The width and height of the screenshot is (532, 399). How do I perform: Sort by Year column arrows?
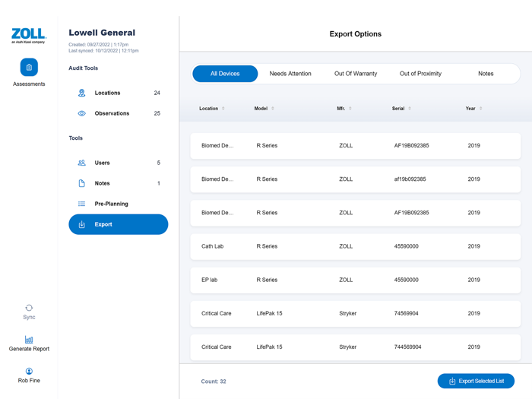click(481, 109)
